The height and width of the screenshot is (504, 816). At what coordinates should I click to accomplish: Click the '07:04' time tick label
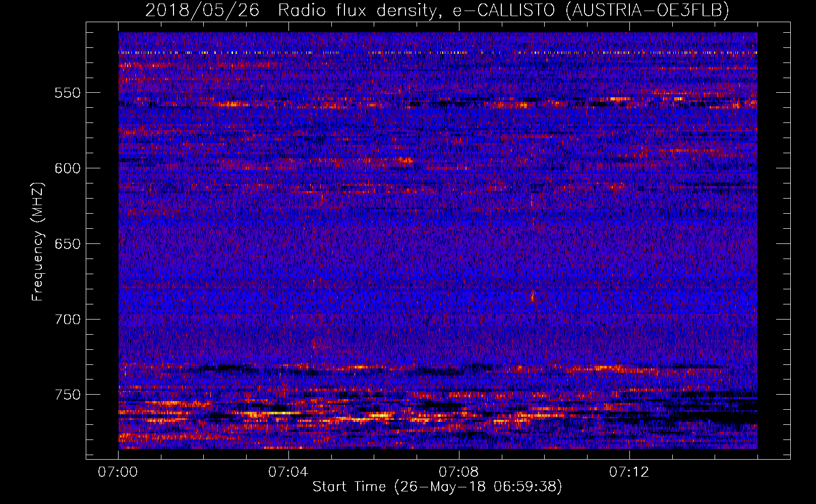pyautogui.click(x=288, y=472)
